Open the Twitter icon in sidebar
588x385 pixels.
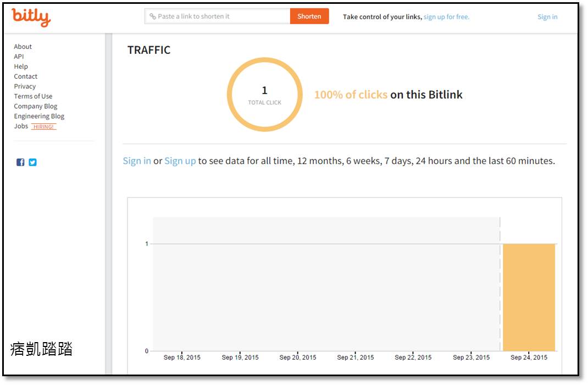coord(32,162)
